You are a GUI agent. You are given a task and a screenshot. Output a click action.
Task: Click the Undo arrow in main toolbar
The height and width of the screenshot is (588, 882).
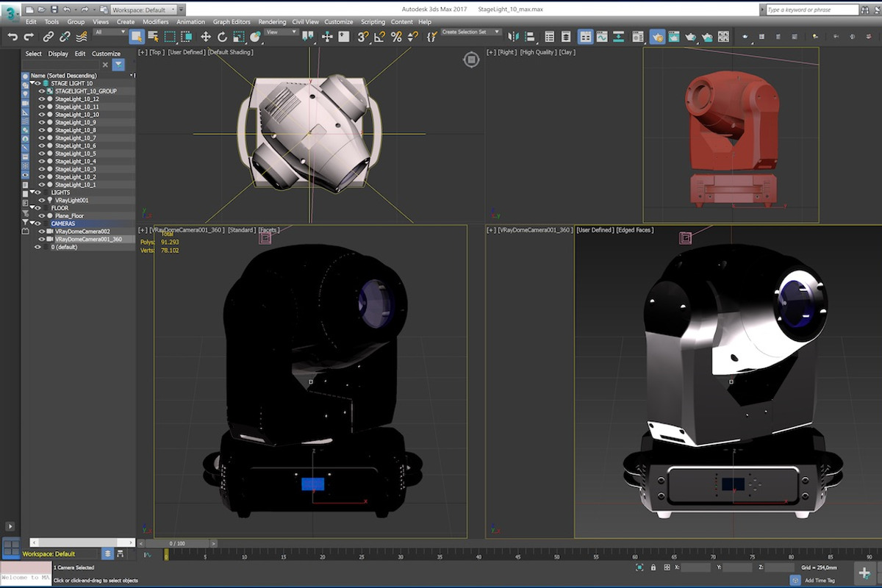pos(12,37)
